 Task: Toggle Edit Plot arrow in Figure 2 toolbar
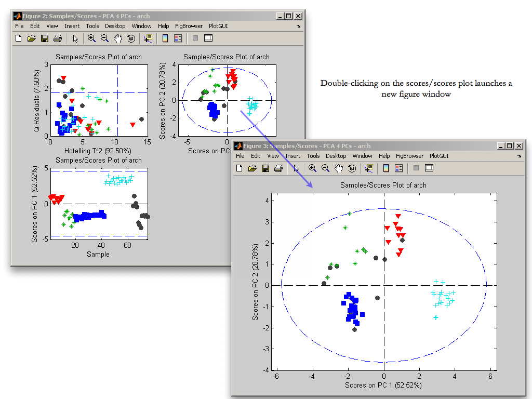75,38
